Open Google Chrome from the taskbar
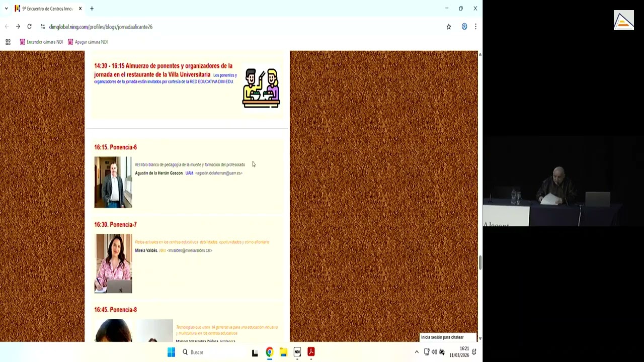This screenshot has width=644, height=362. point(269,352)
